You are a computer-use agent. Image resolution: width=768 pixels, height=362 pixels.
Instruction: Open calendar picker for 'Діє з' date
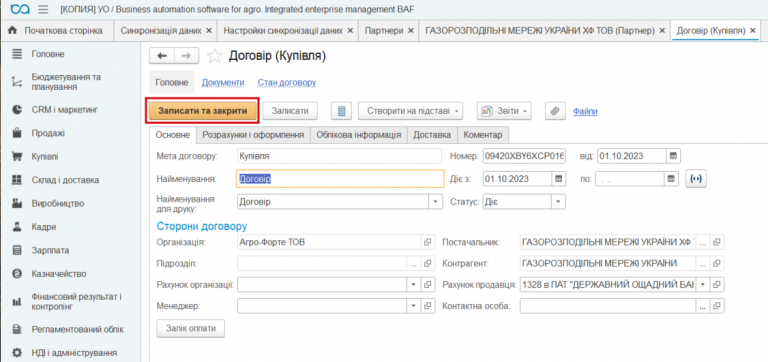click(558, 179)
